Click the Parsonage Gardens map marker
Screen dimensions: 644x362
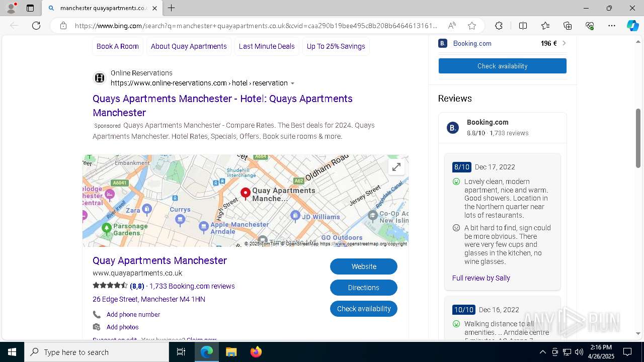tap(106, 228)
